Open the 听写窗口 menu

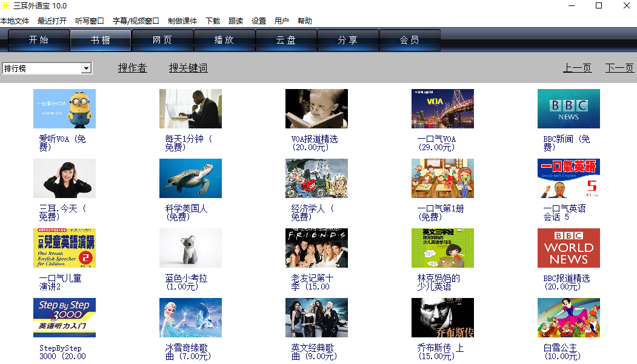point(89,21)
